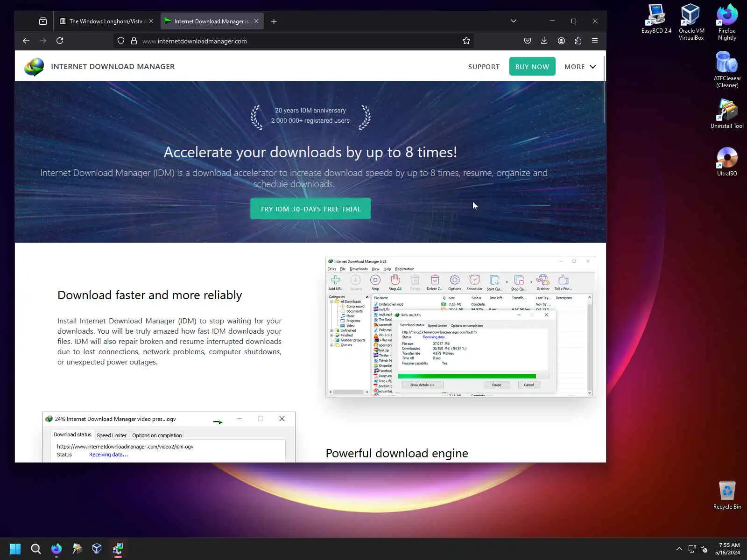Image resolution: width=747 pixels, height=560 pixels.
Task: Click the 'Download faster and more reliably' heading
Action: (150, 295)
